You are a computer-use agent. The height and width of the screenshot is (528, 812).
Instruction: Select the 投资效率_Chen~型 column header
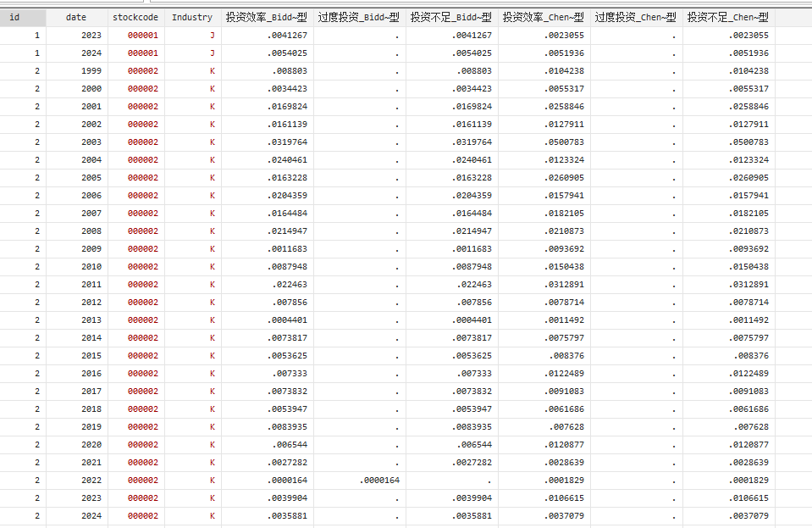[x=544, y=18]
